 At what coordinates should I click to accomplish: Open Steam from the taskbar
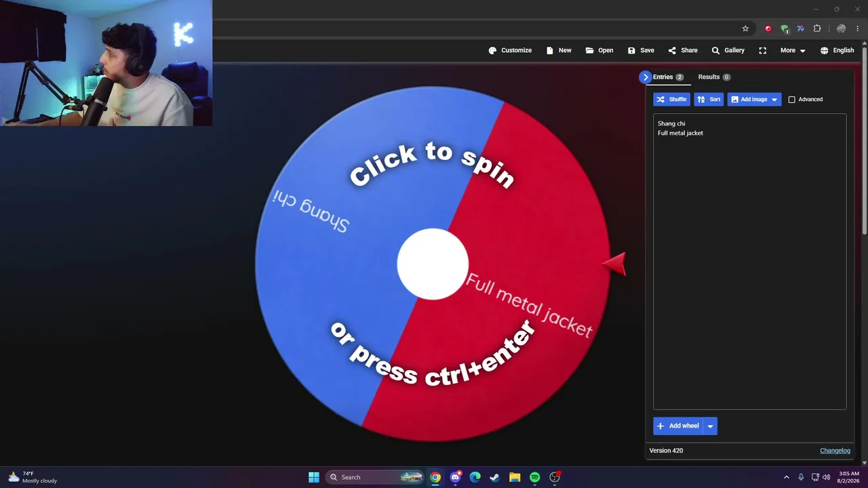[495, 477]
